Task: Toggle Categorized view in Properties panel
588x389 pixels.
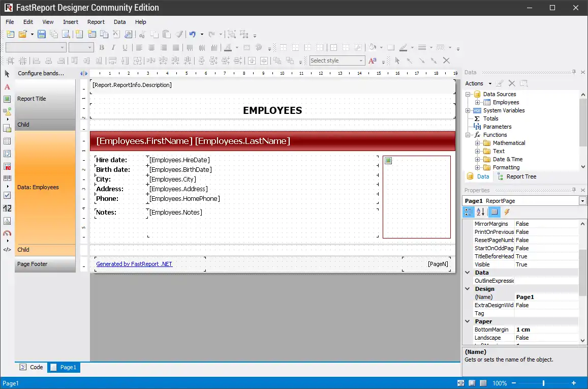Action: click(469, 212)
